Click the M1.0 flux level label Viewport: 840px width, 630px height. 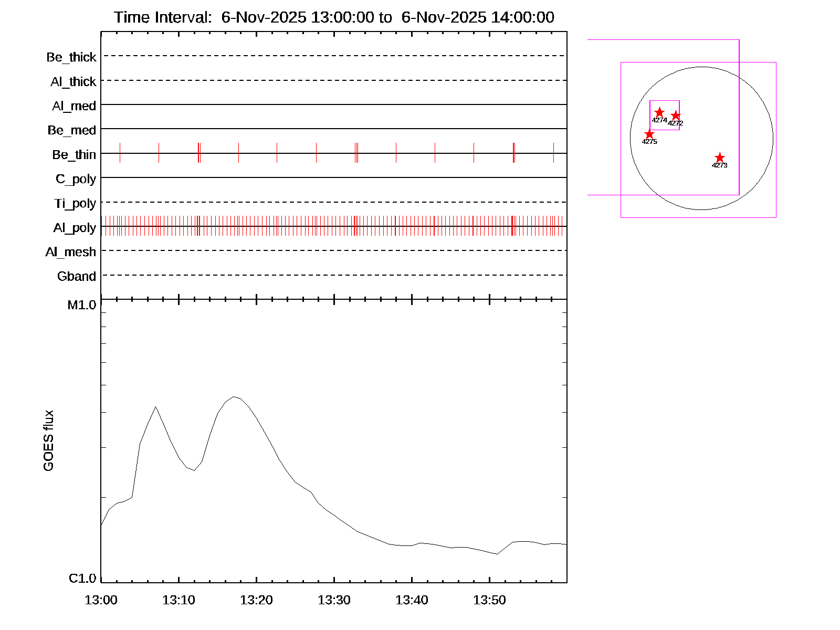point(82,305)
